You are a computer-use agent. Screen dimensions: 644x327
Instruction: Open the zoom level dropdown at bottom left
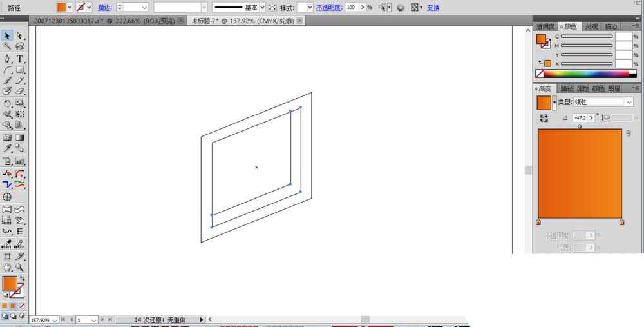point(55,320)
